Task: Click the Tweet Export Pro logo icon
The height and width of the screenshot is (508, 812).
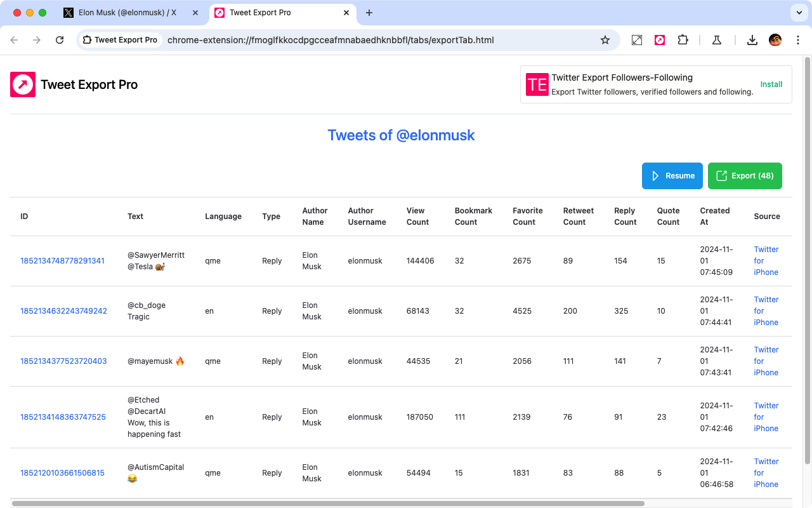Action: 23,84
